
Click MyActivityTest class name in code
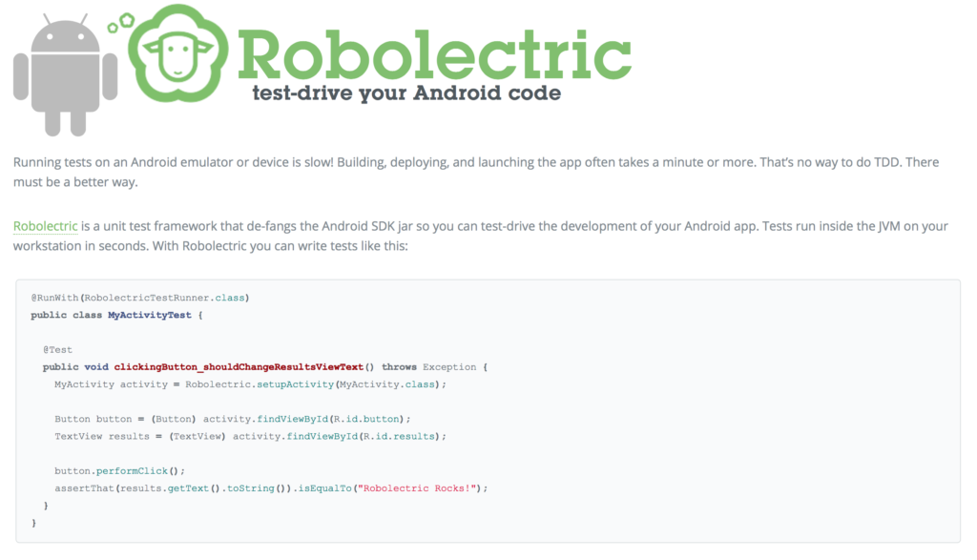150,315
